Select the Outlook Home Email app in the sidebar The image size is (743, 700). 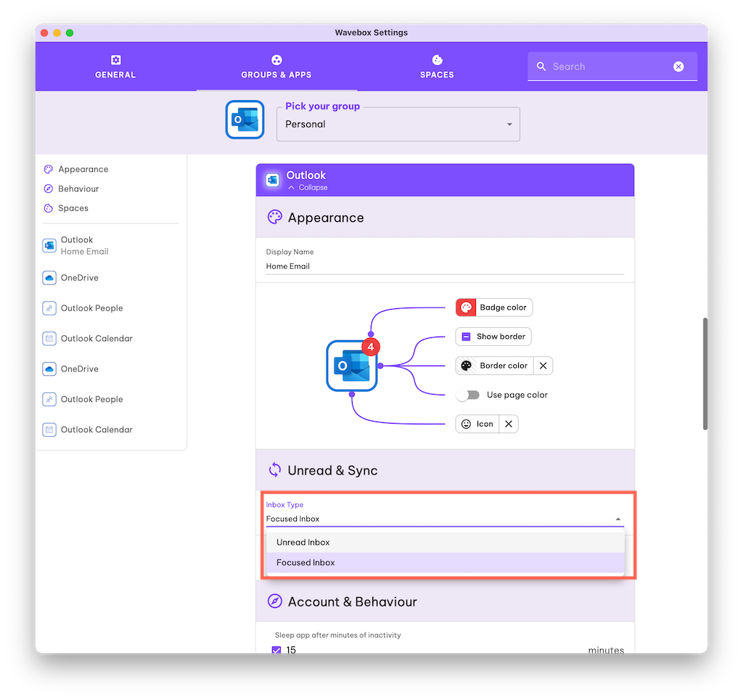pyautogui.click(x=76, y=245)
